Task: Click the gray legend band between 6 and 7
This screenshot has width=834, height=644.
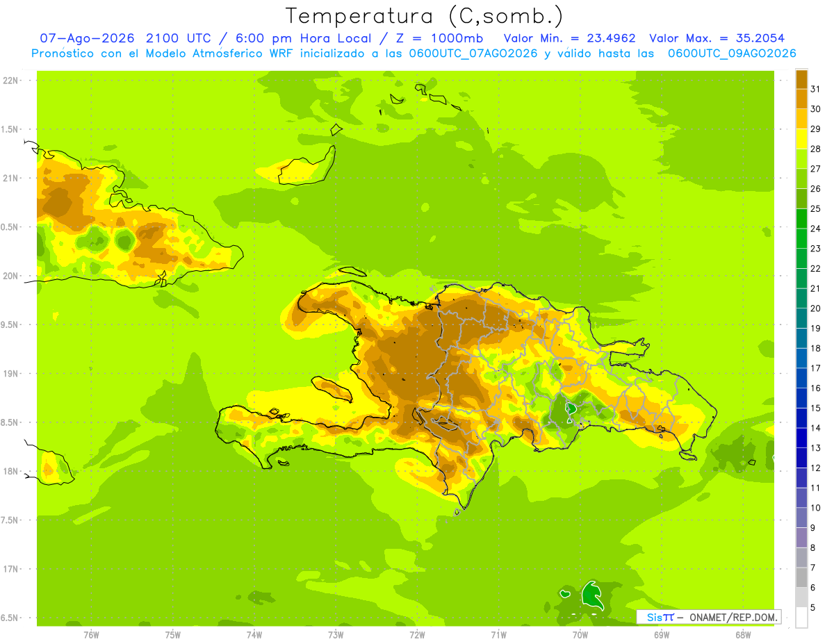Action: [801, 577]
